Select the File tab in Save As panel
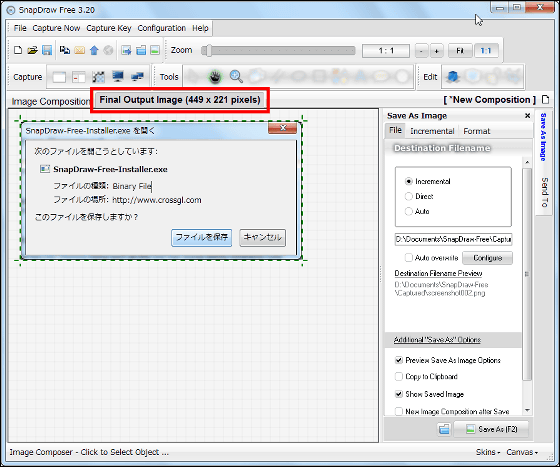Viewport: 560px width, 467px height. pyautogui.click(x=395, y=130)
